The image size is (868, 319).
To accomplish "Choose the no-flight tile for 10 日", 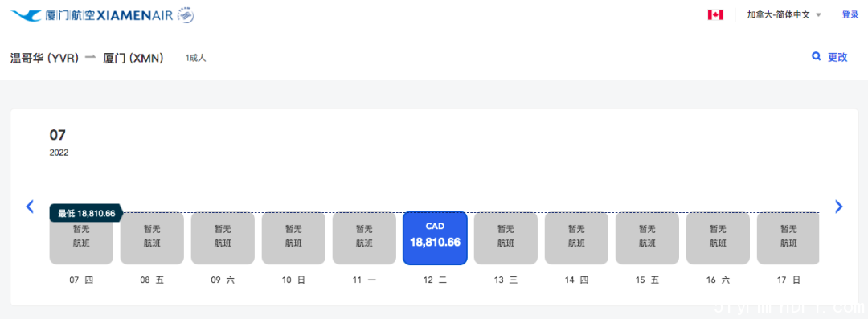I will point(293,238).
